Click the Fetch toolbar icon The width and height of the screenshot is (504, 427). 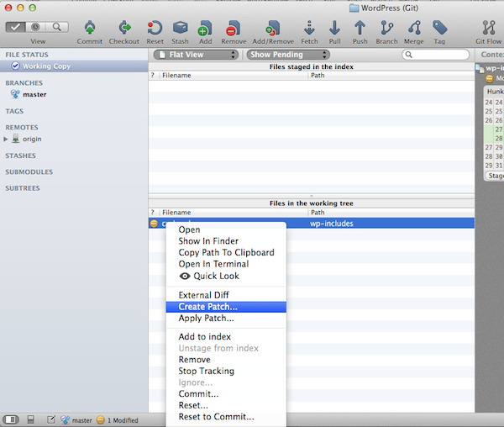pos(310,29)
